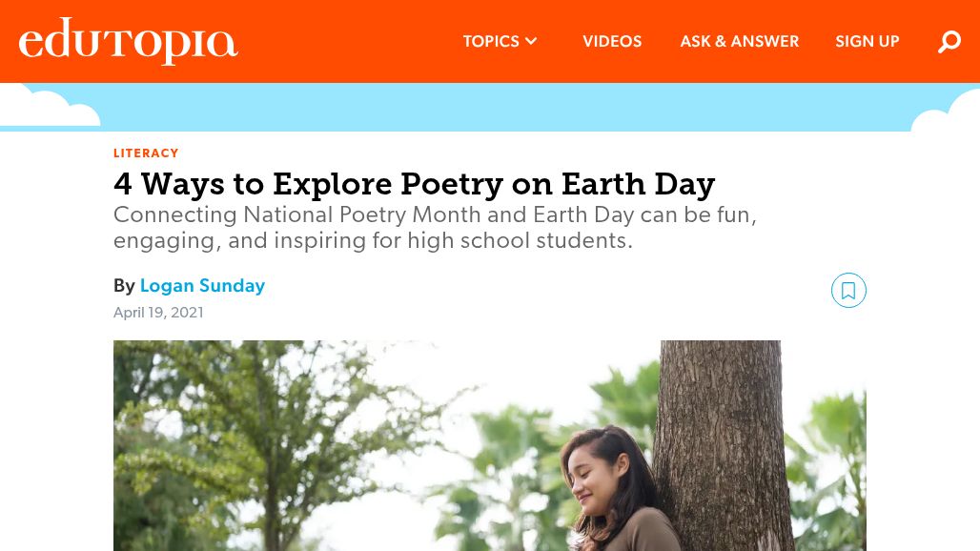Navigate to the Videos section
The height and width of the screenshot is (551, 980).
coord(612,42)
